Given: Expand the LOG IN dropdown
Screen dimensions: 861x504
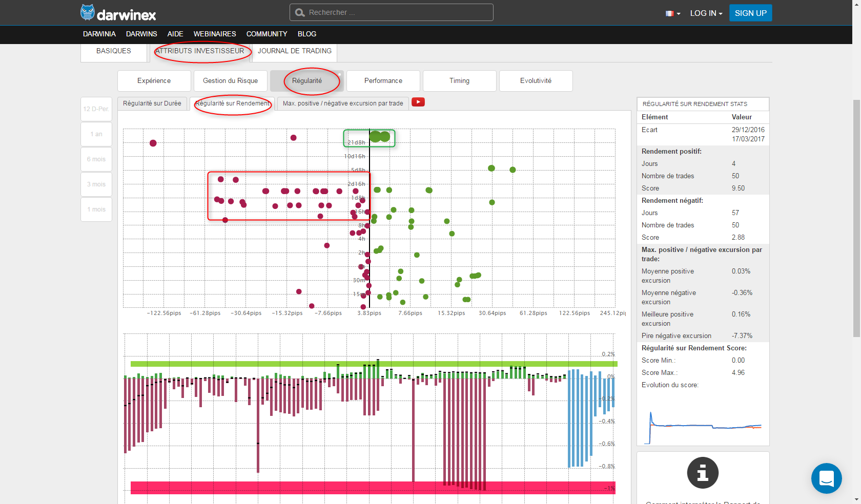Looking at the screenshot, I should tap(706, 13).
